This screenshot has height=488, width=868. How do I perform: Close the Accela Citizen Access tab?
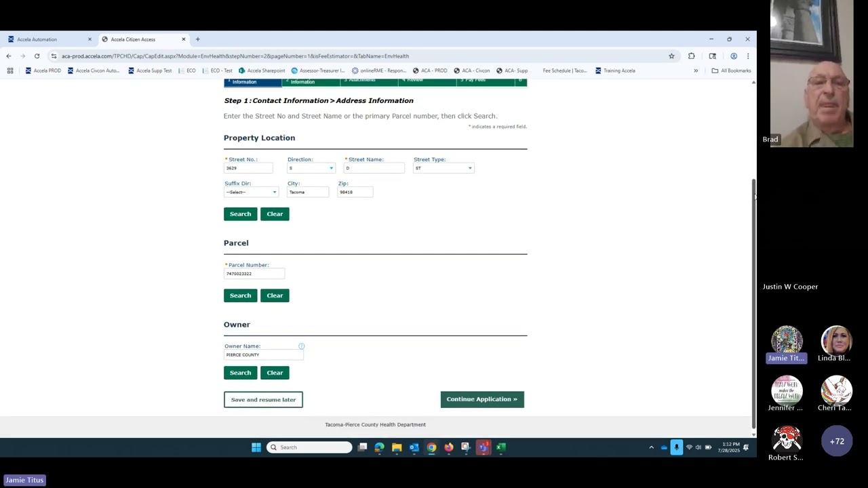183,39
